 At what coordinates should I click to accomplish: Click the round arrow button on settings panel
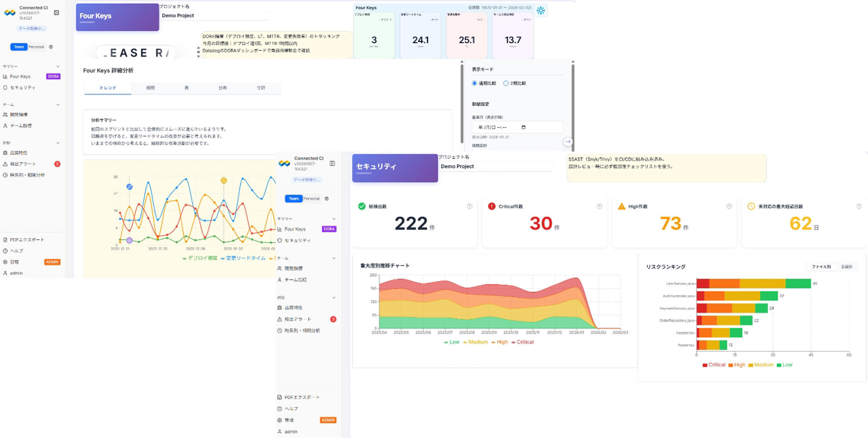point(568,141)
